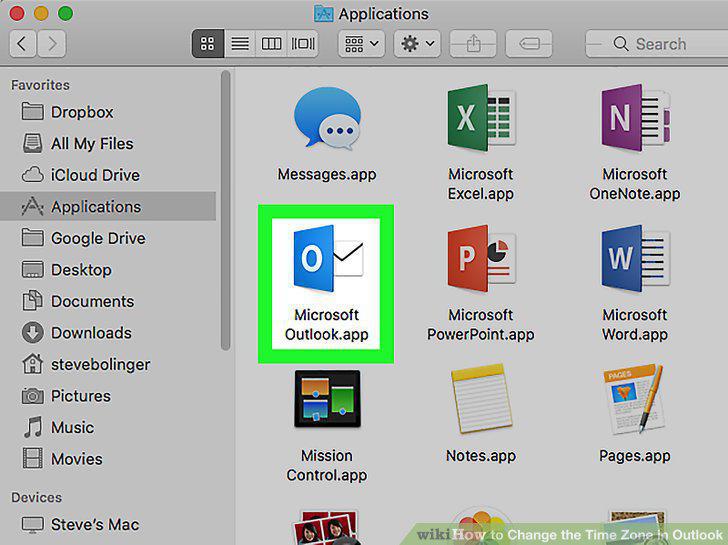728x545 pixels.
Task: Open Microsoft Outlook.app icon
Action: pyautogui.click(x=327, y=258)
